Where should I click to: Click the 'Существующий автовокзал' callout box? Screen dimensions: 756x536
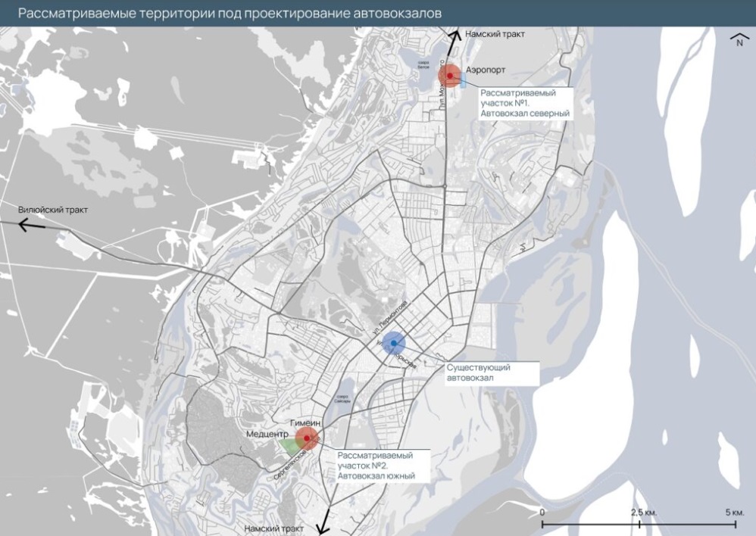492,372
